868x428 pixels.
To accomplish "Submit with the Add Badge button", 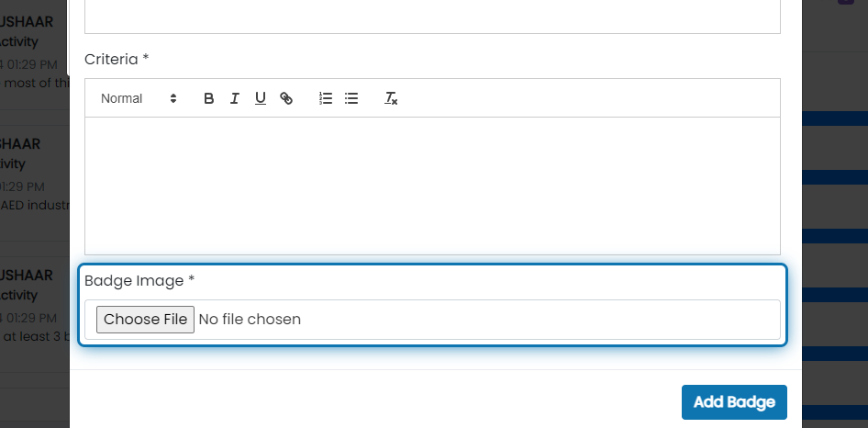I will [734, 402].
